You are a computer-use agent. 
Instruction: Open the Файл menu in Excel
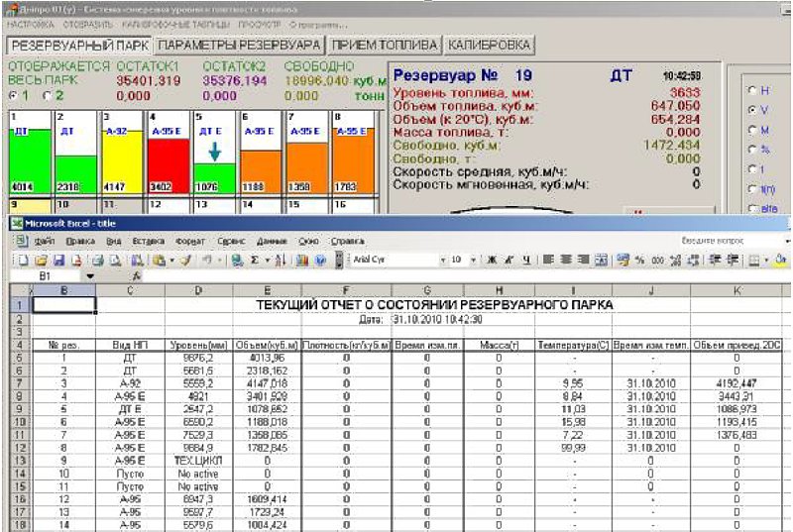coord(45,242)
